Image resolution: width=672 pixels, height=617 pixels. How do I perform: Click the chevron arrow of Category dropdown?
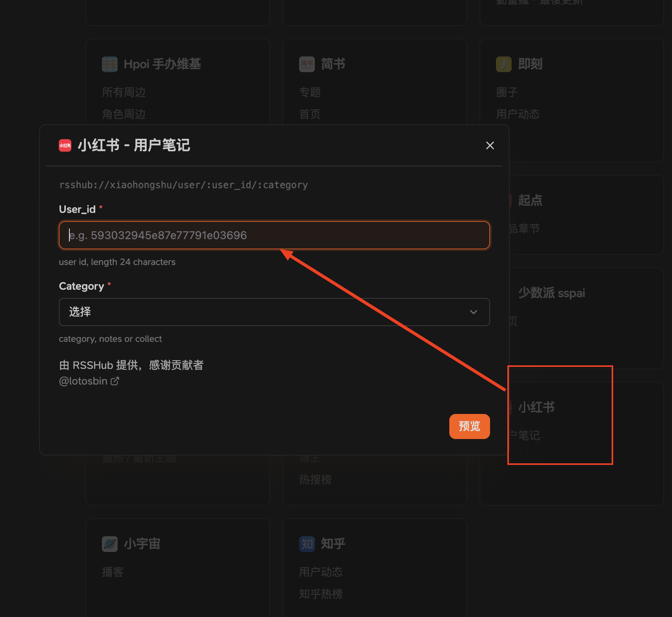[474, 312]
